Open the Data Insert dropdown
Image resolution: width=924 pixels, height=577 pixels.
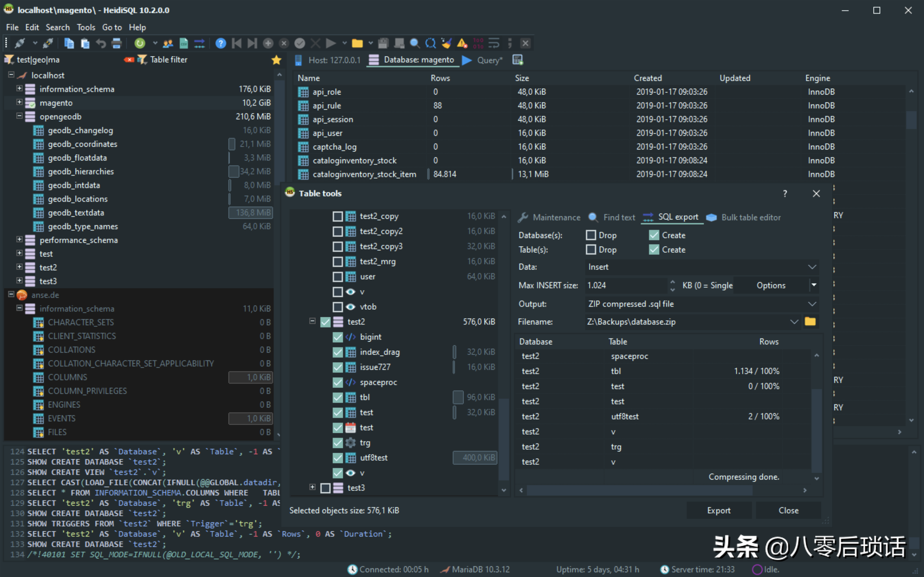(812, 267)
